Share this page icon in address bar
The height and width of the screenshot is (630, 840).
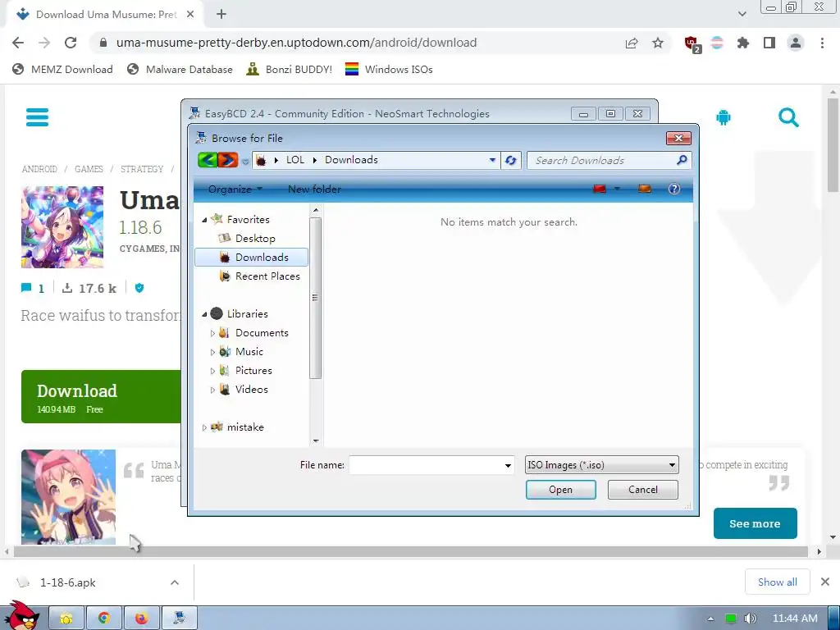(x=632, y=43)
